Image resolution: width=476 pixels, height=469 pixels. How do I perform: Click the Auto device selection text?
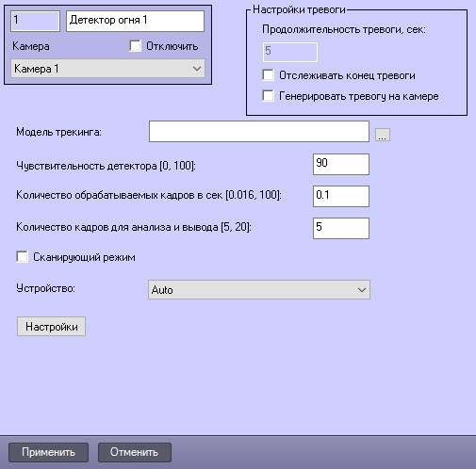click(162, 290)
